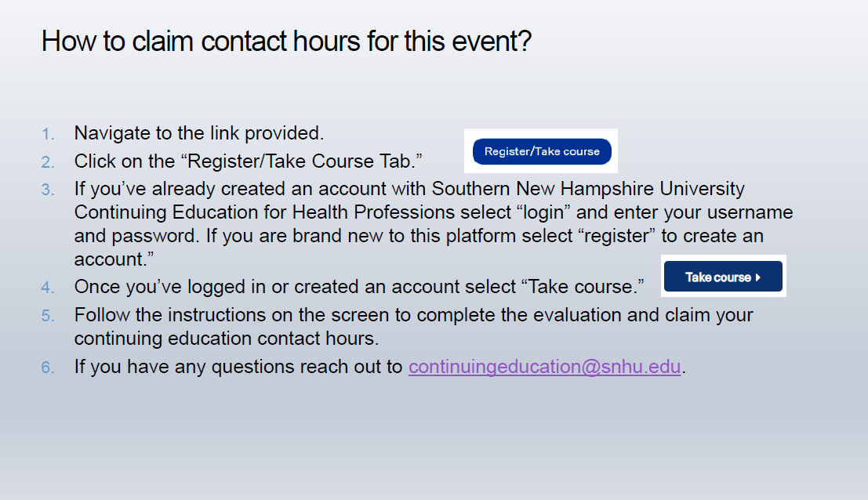Select list number 5 marker

coord(49,316)
